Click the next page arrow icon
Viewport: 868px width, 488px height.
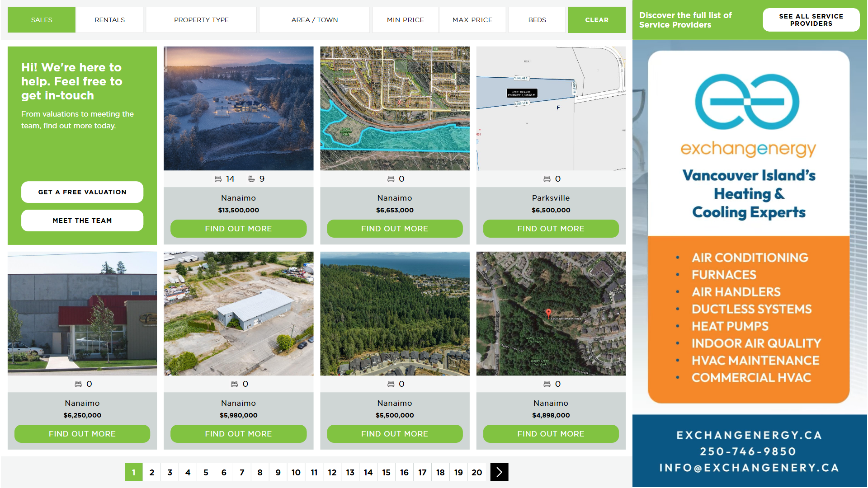click(x=499, y=472)
